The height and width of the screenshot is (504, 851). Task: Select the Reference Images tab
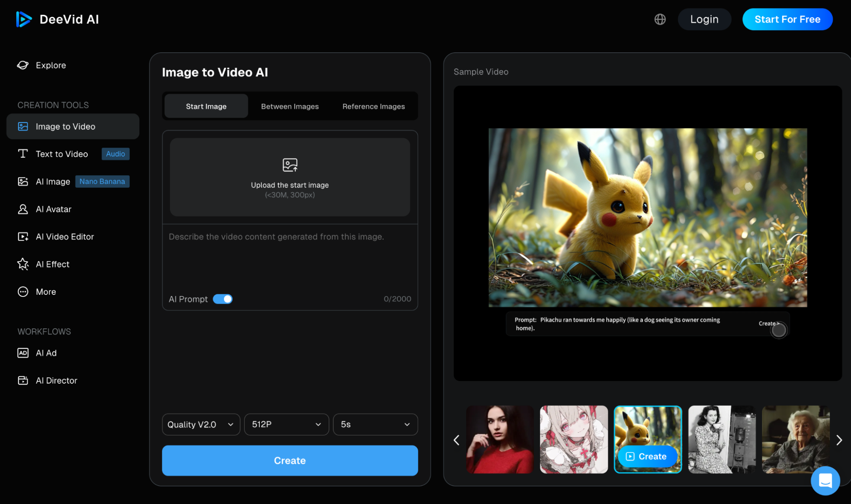pyautogui.click(x=373, y=106)
